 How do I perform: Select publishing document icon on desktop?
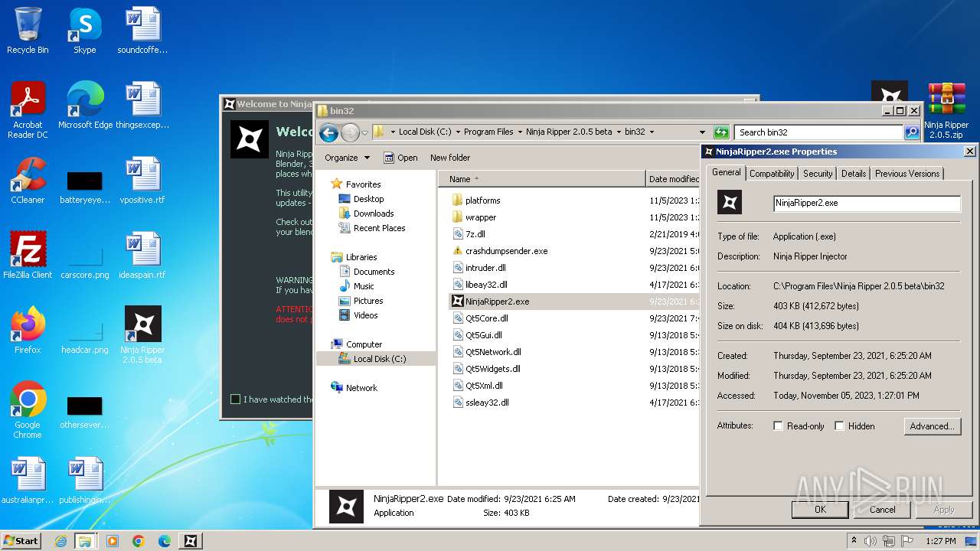click(x=85, y=481)
